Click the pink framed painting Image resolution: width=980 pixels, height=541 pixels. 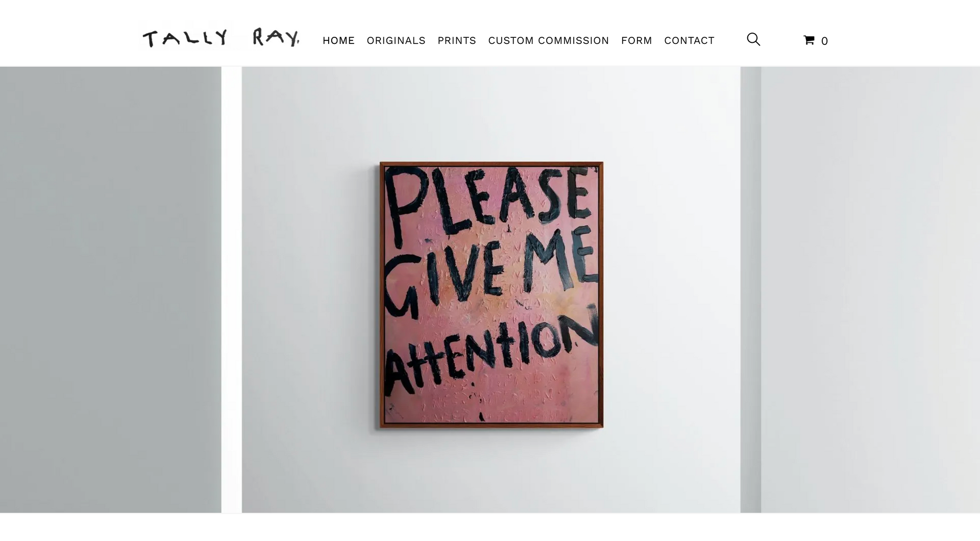492,295
